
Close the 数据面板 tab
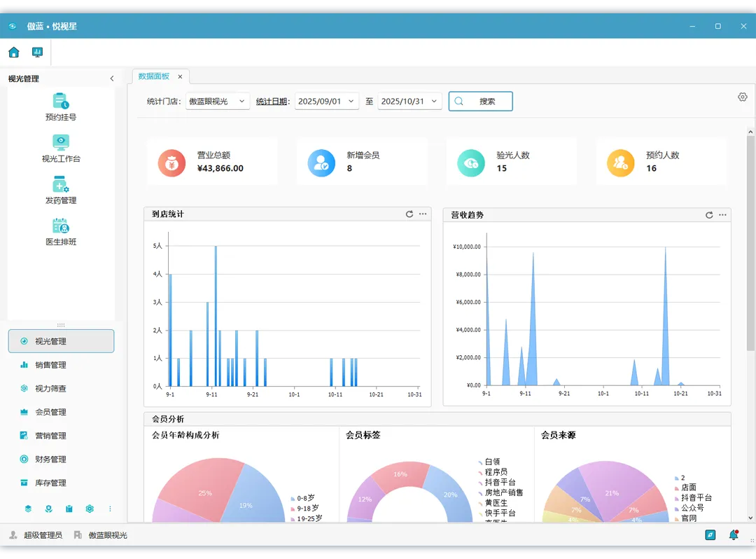tap(180, 76)
